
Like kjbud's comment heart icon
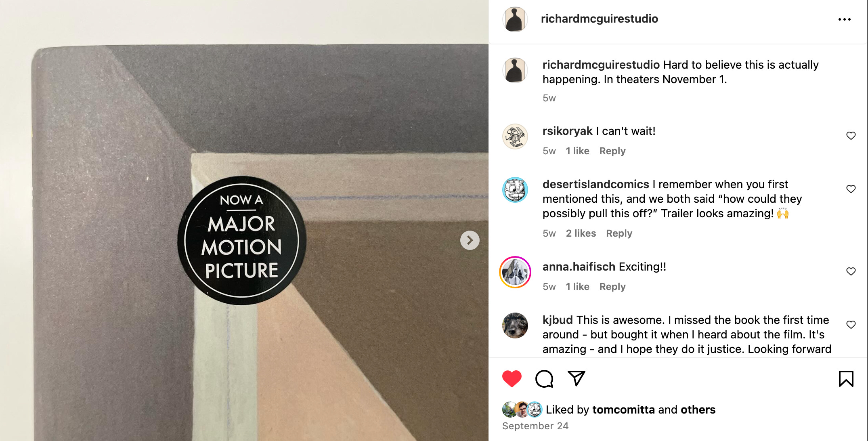[x=851, y=325]
